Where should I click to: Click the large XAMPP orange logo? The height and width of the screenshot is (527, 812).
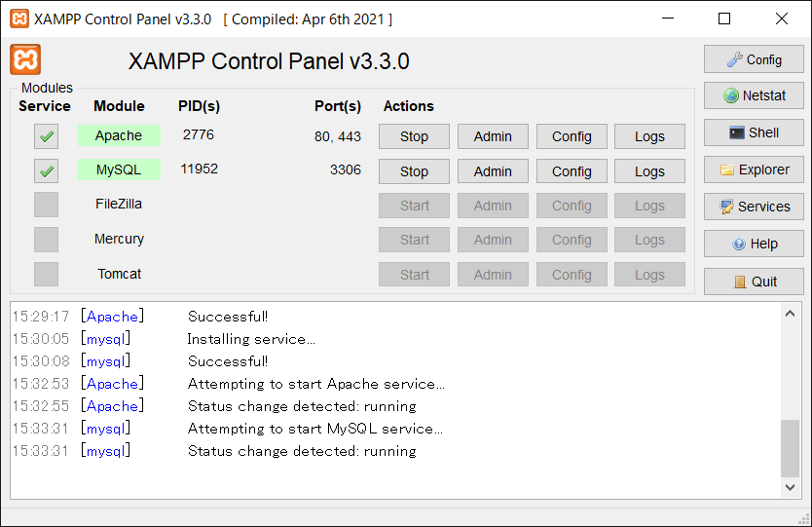[x=25, y=59]
